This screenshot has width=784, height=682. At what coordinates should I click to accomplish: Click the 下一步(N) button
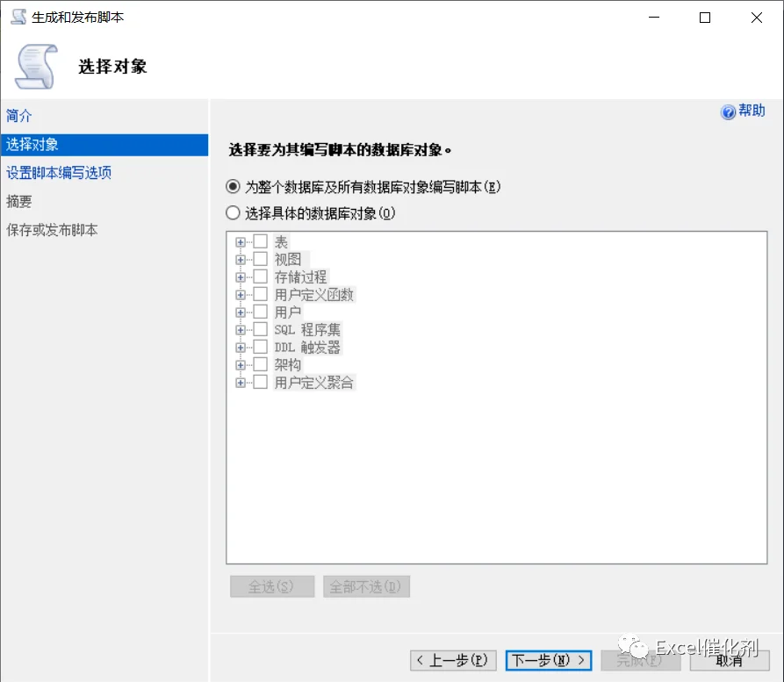point(549,661)
